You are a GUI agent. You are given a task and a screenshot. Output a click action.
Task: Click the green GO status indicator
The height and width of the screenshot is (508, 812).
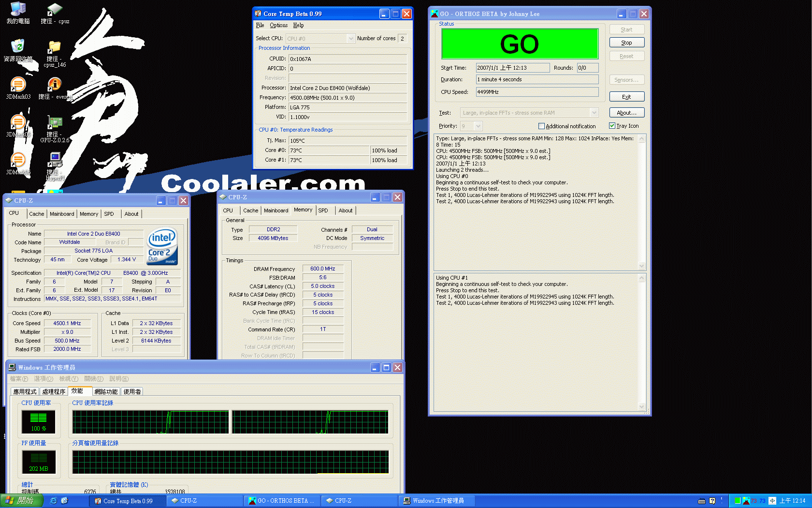[x=520, y=44]
